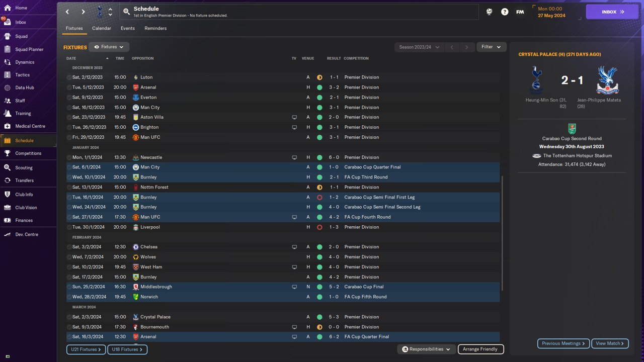Open the Scouting sidebar icon
Screen dimensions: 644x362
7,167
